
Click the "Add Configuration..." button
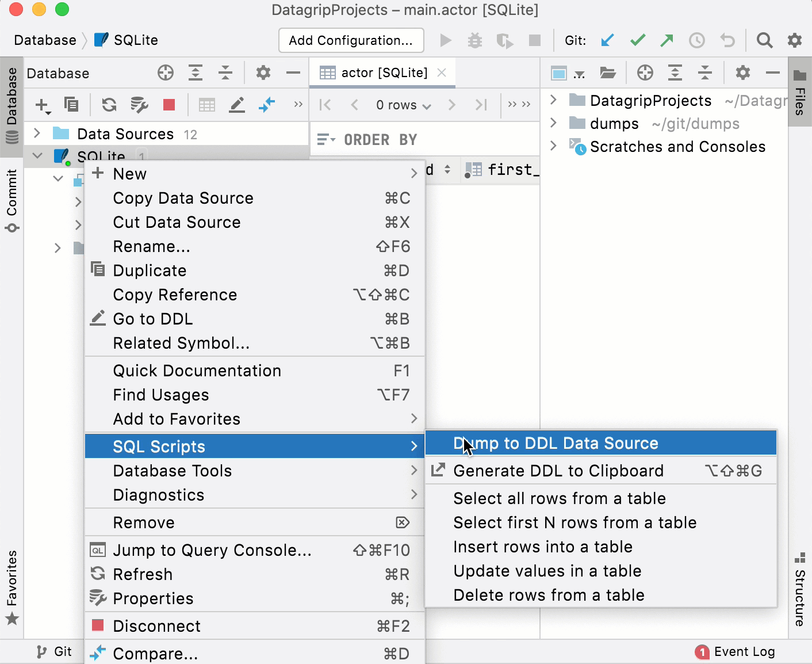click(351, 40)
